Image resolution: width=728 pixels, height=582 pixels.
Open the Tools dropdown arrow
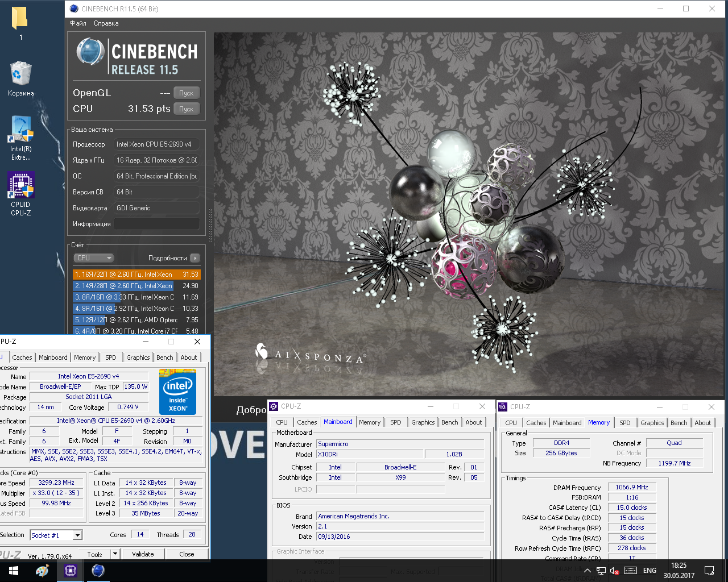[x=115, y=554]
